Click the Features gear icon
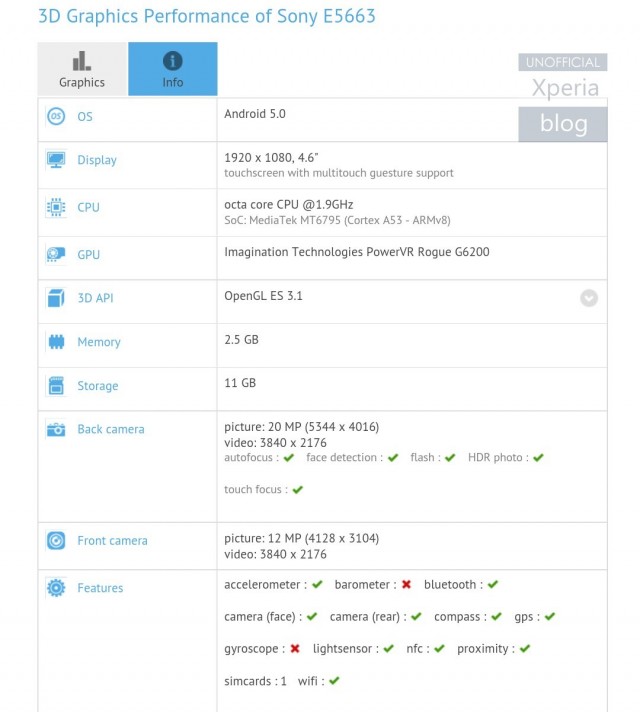This screenshot has height=712, width=640. (56, 588)
